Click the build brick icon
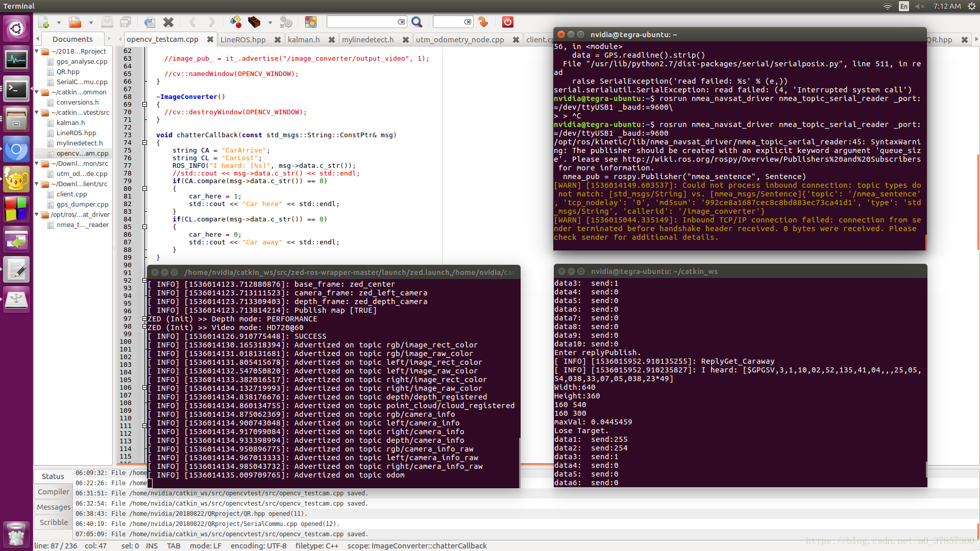The width and height of the screenshot is (980, 551). [x=254, y=22]
